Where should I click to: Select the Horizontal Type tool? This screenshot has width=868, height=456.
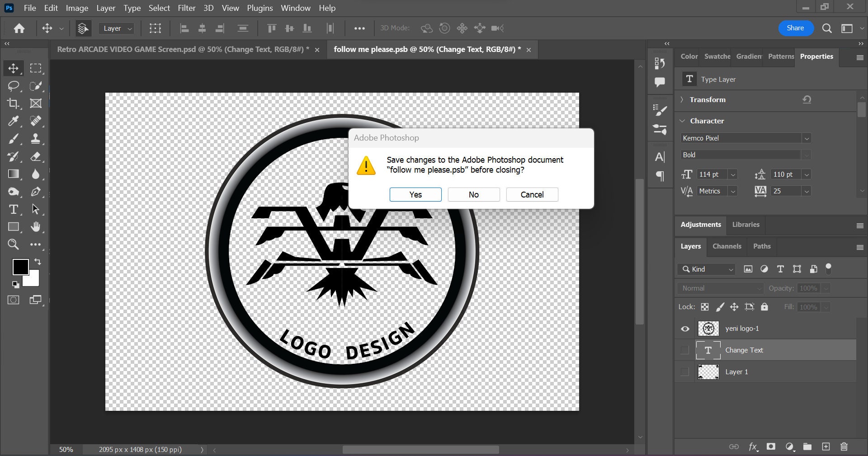[x=14, y=209]
